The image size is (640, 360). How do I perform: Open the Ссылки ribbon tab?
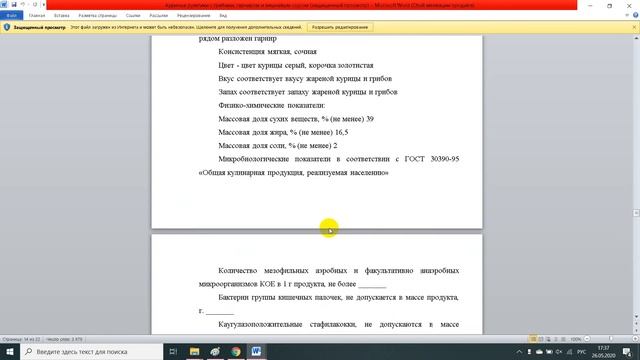133,16
